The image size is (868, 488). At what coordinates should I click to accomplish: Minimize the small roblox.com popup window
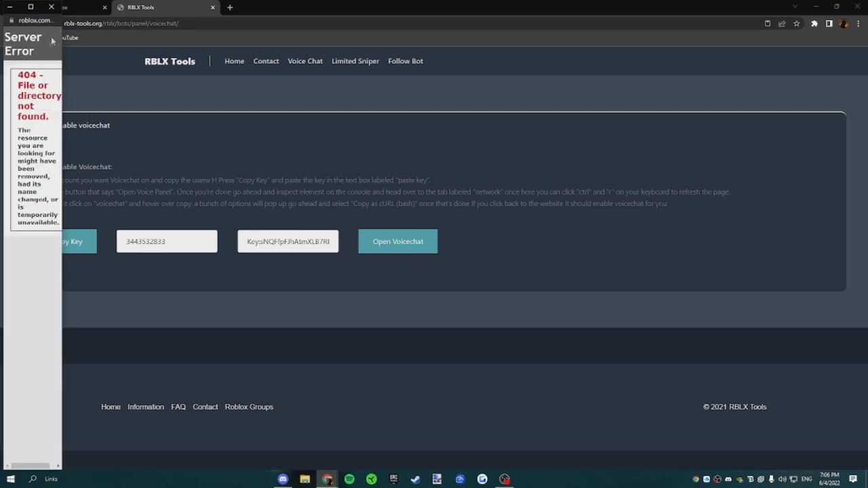[9, 7]
